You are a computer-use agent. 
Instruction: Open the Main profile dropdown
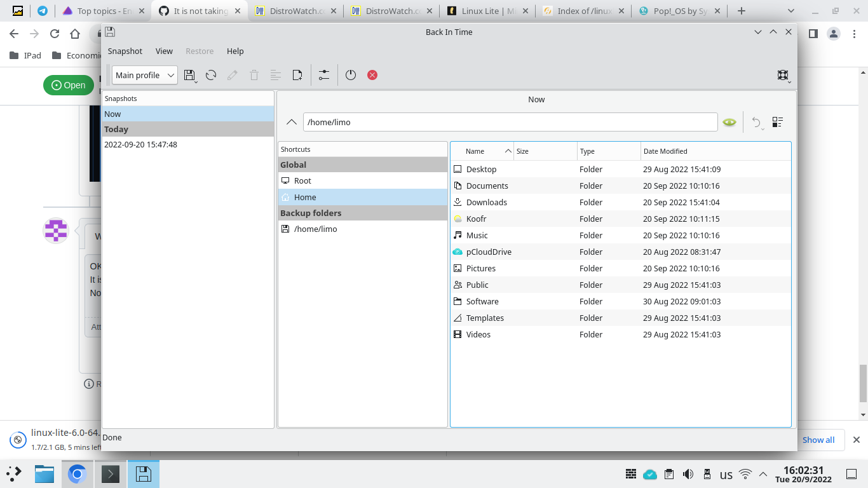click(x=145, y=75)
